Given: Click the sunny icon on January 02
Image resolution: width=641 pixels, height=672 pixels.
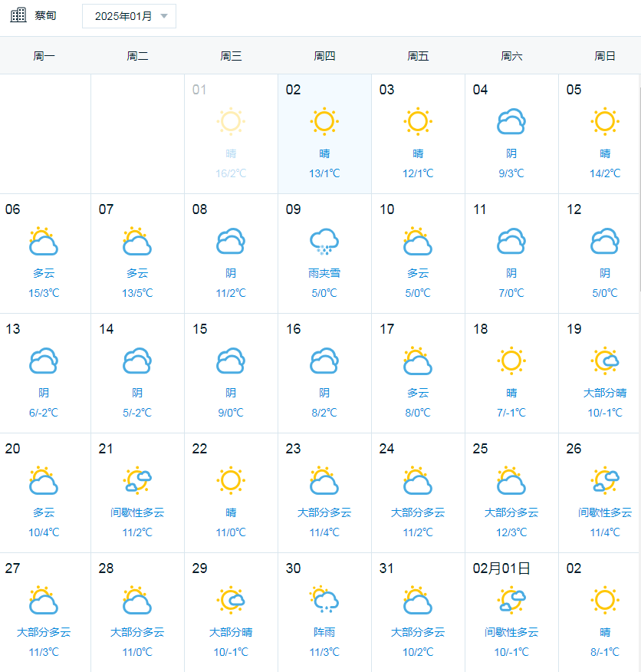Looking at the screenshot, I should click(324, 121).
